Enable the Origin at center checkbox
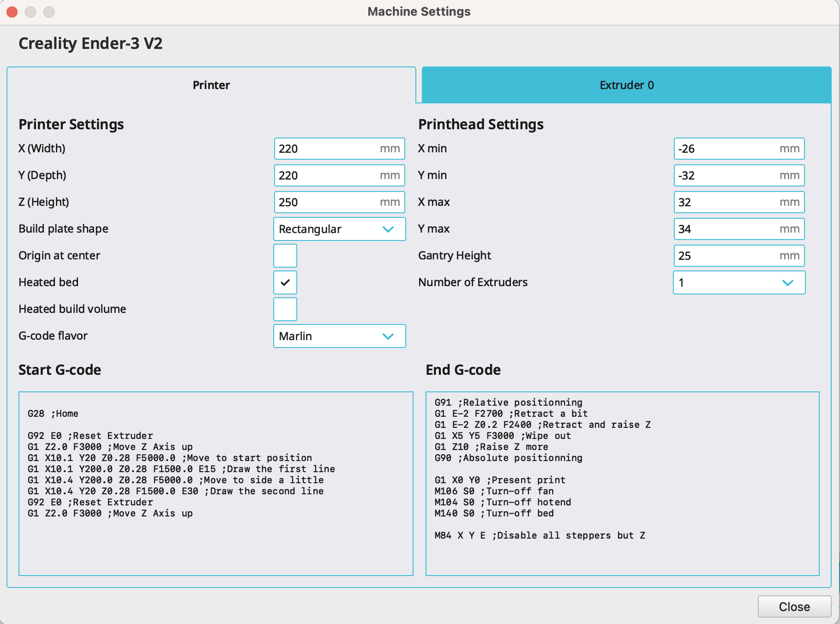 click(285, 256)
